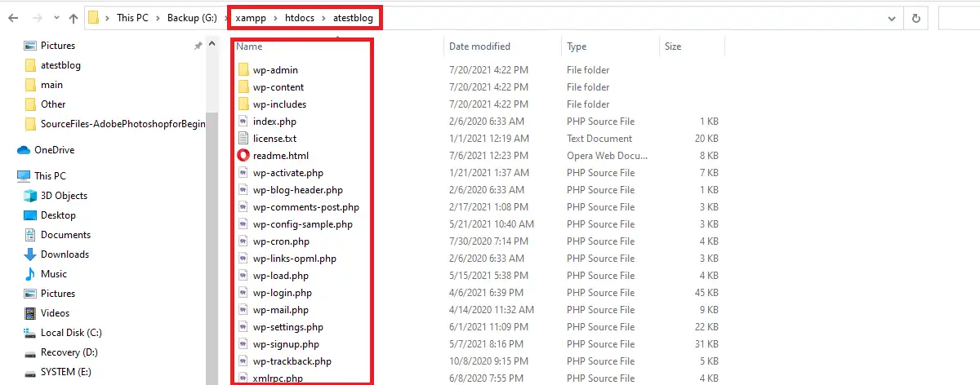980x385 pixels.
Task: Select OneDrive in navigation pane
Action: (54, 150)
